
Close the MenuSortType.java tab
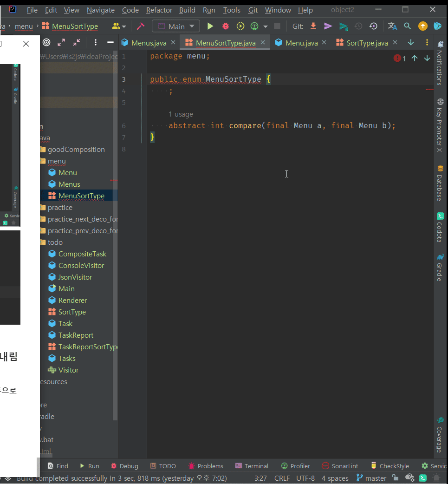(x=263, y=42)
